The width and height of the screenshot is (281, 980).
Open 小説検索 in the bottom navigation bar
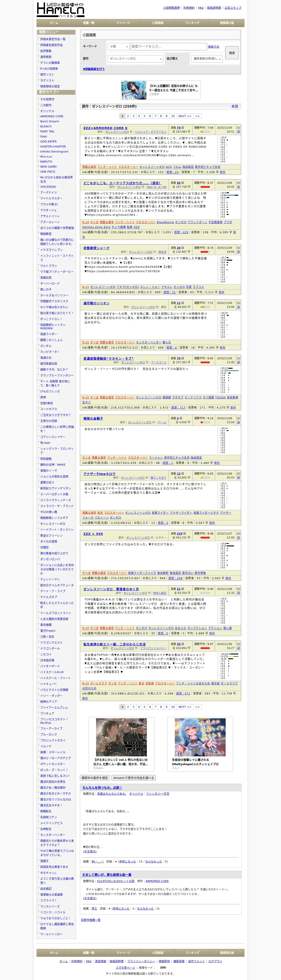coord(158,953)
